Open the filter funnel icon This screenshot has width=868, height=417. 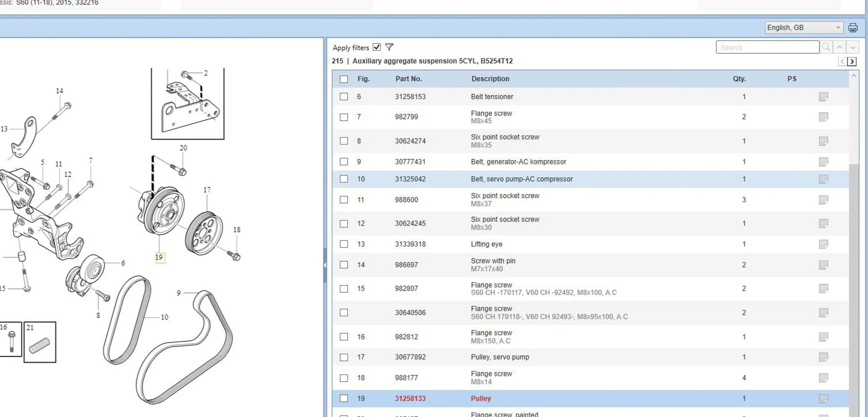click(389, 47)
